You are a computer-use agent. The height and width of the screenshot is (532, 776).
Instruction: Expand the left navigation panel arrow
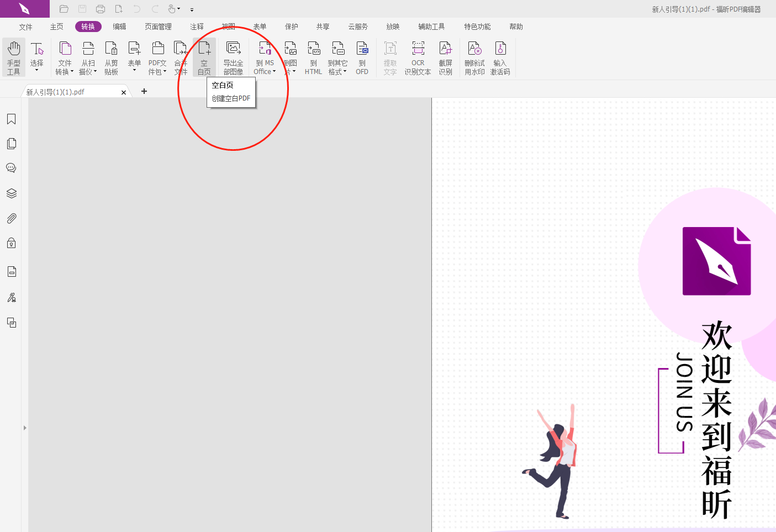point(25,428)
